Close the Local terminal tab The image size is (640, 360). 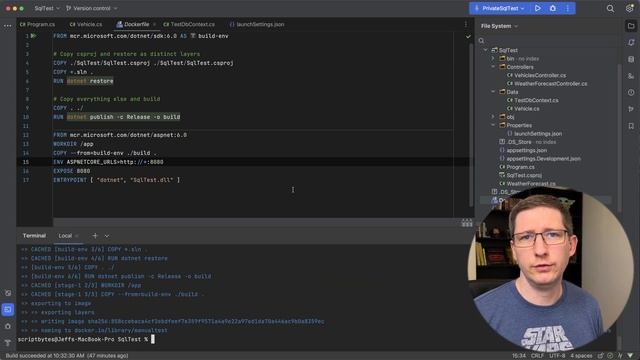[77, 236]
